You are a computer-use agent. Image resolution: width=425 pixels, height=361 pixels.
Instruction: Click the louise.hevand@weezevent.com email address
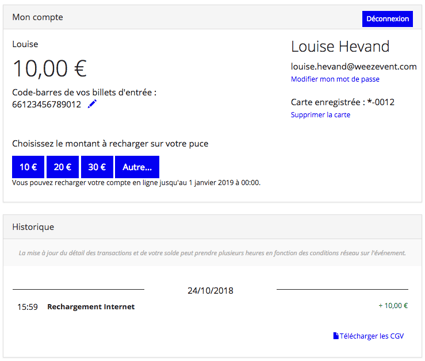[353, 67]
